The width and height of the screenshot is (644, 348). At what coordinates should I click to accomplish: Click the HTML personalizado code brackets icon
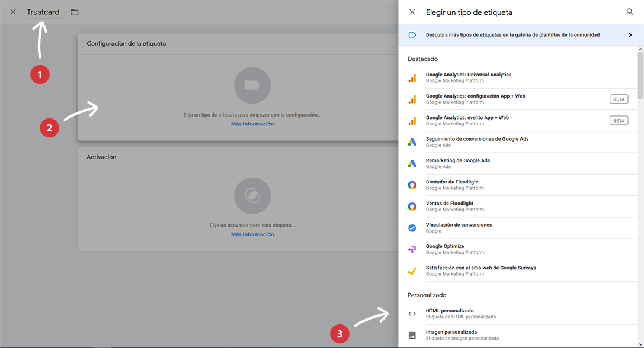412,314
